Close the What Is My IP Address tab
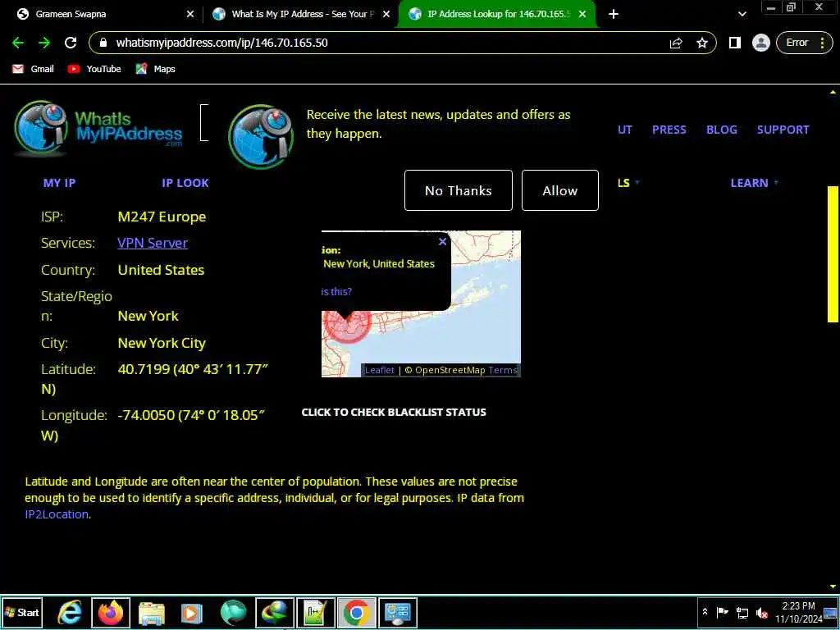 click(386, 15)
